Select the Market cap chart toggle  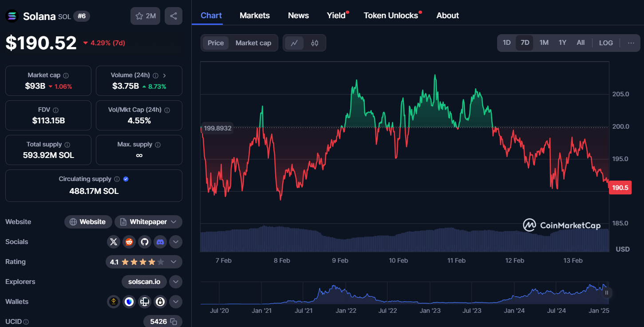(x=253, y=43)
